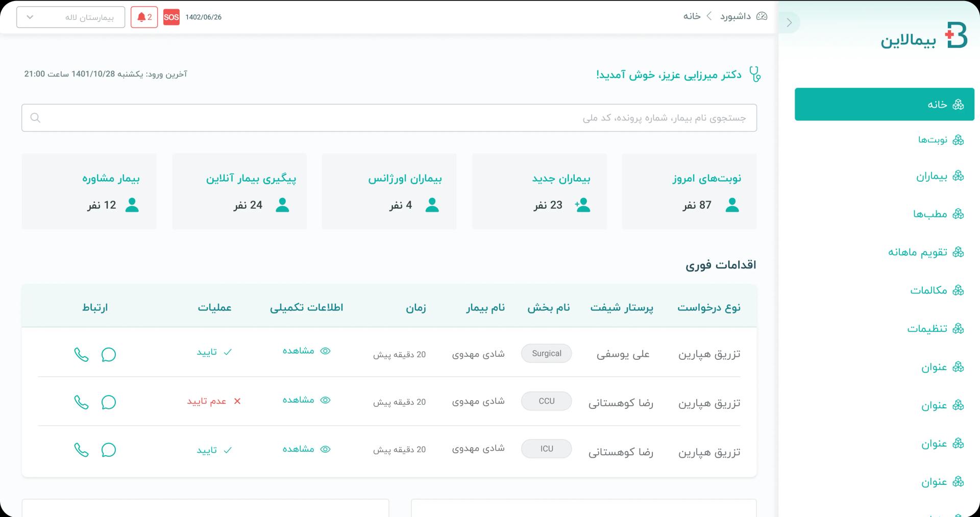
Task: Click the CCU ward badge
Action: (546, 401)
